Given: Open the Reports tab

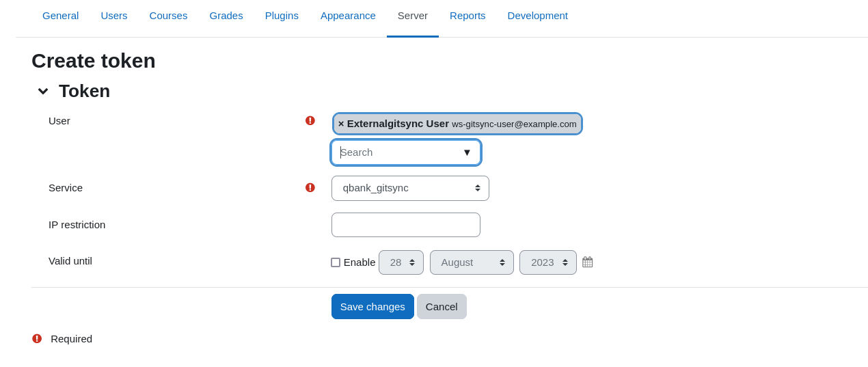Looking at the screenshot, I should tap(467, 16).
